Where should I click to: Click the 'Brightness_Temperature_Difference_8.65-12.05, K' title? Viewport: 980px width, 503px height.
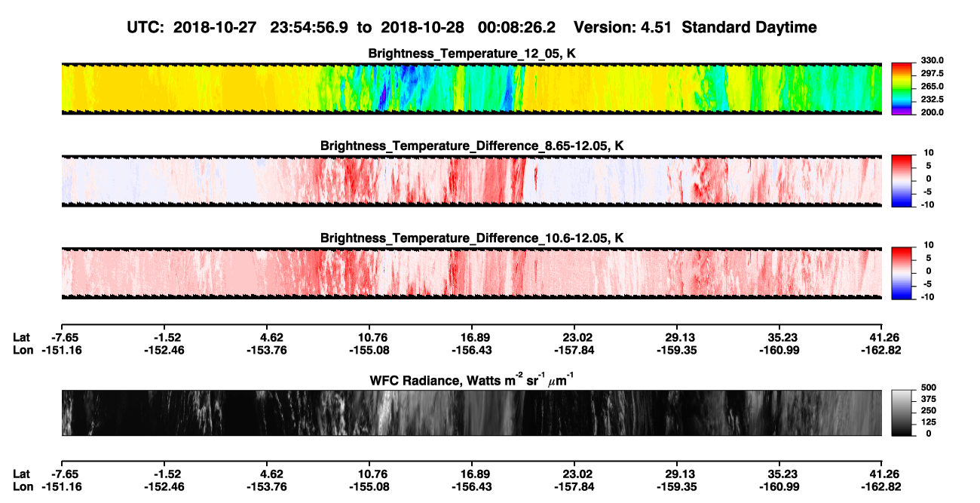tap(472, 146)
